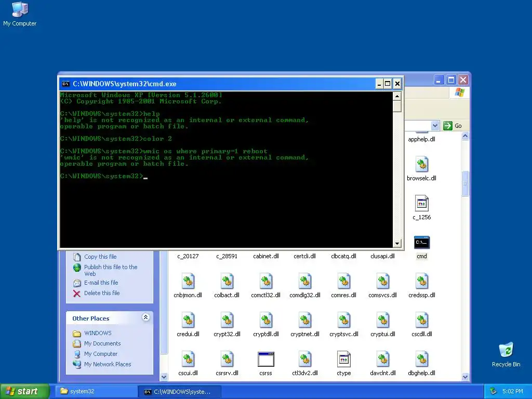The height and width of the screenshot is (399, 532).
Task: Select the dbghelp.dll file icon
Action: point(422,360)
